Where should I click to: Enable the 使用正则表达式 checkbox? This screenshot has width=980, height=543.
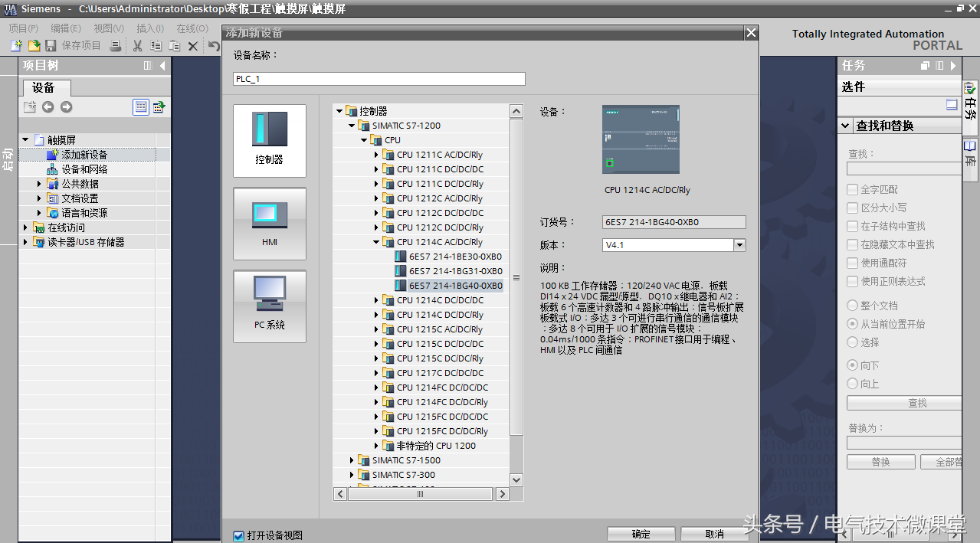[x=853, y=281]
